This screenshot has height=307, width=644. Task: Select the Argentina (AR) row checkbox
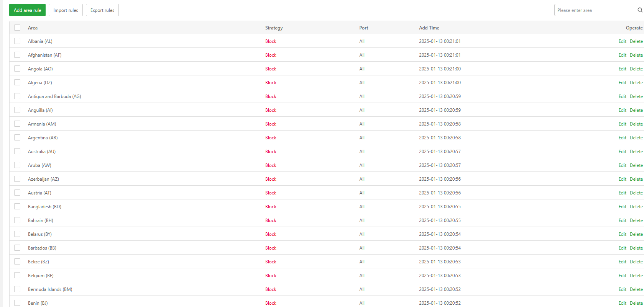17,137
